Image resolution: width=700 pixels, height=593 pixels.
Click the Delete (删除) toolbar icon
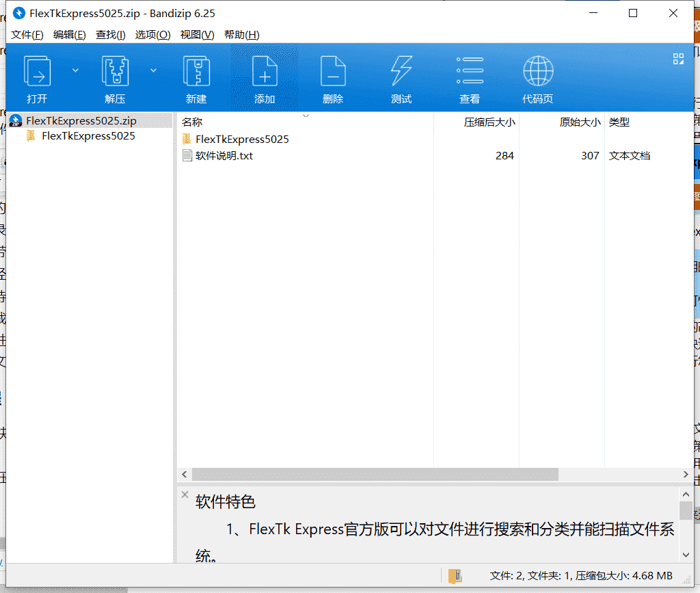333,71
